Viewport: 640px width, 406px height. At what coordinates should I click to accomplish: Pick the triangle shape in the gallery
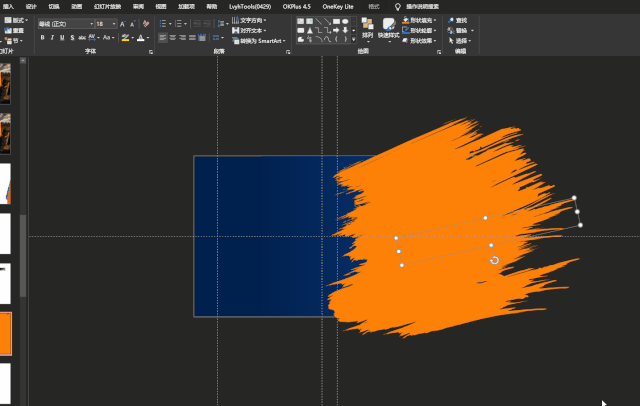coord(309,30)
